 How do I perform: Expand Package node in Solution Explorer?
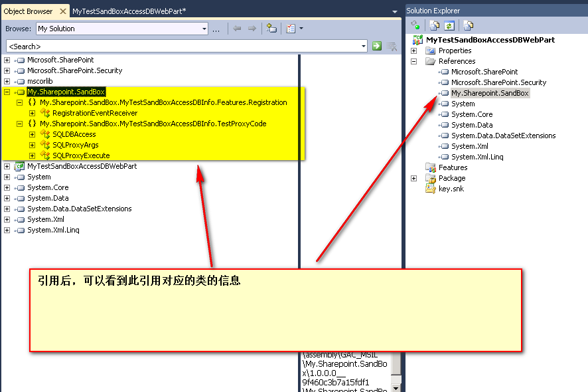tap(413, 178)
